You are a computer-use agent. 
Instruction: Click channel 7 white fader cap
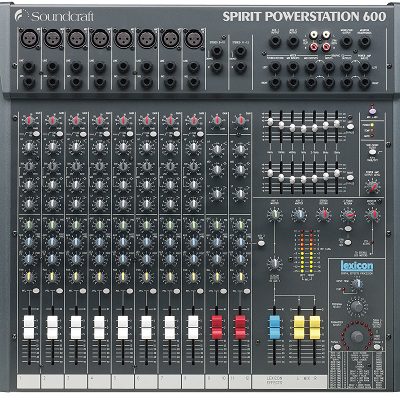pos(170,327)
